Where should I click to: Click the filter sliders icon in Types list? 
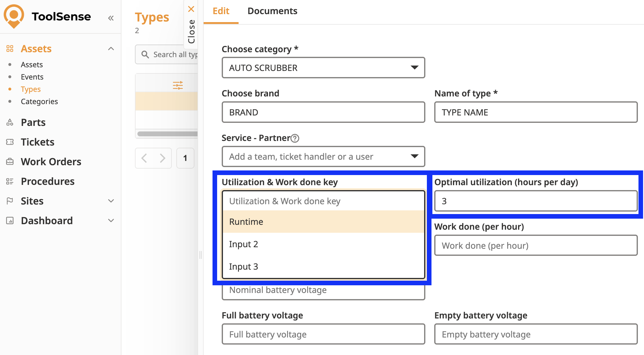pos(178,85)
